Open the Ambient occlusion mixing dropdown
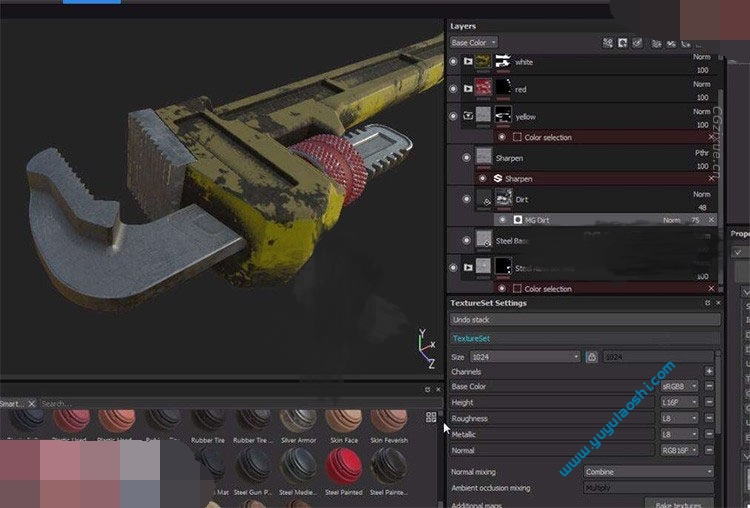The image size is (750, 508). [x=648, y=488]
